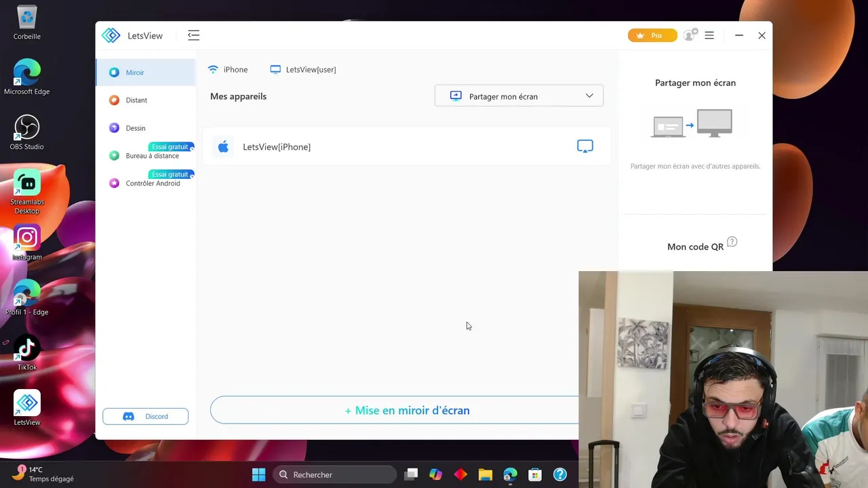Click the LetsView[user] computer name
This screenshot has width=868, height=488.
click(x=311, y=70)
